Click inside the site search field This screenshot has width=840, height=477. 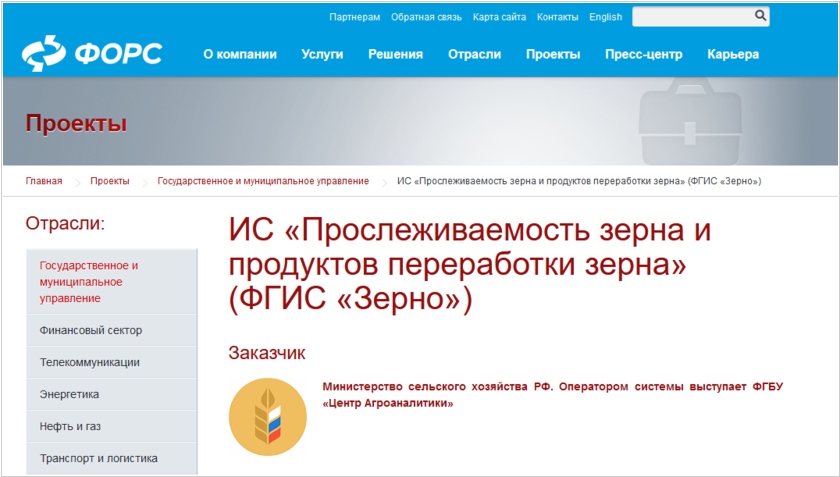[x=692, y=17]
